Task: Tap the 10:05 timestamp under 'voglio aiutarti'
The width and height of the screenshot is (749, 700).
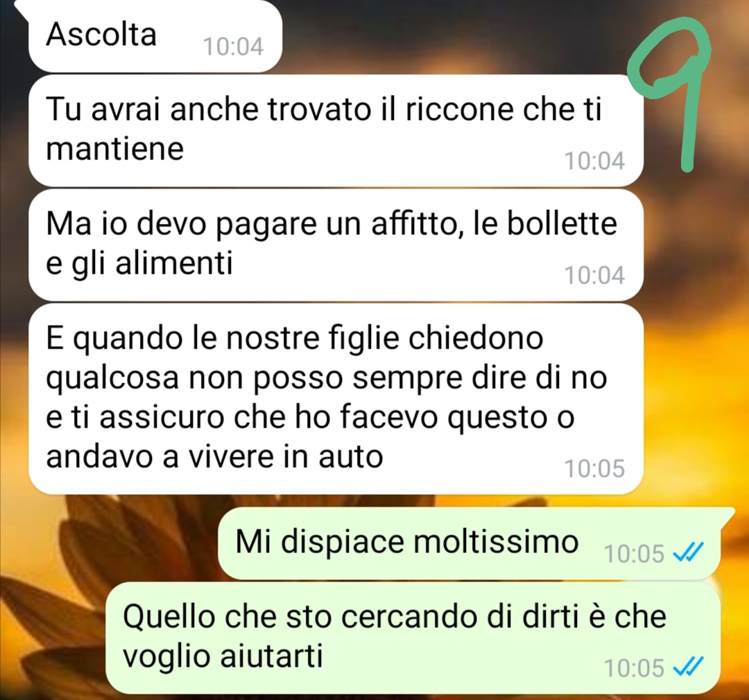Action: [x=635, y=668]
